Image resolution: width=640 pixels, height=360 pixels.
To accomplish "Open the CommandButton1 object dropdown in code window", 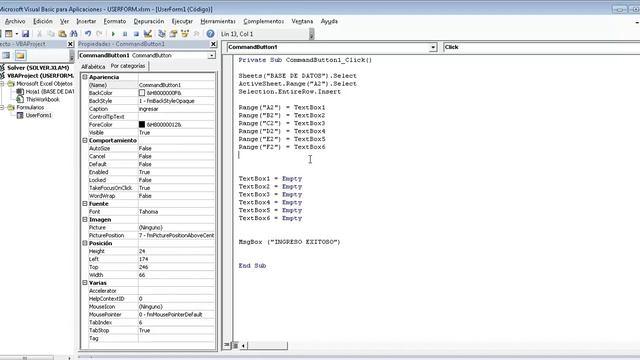I will (433, 47).
